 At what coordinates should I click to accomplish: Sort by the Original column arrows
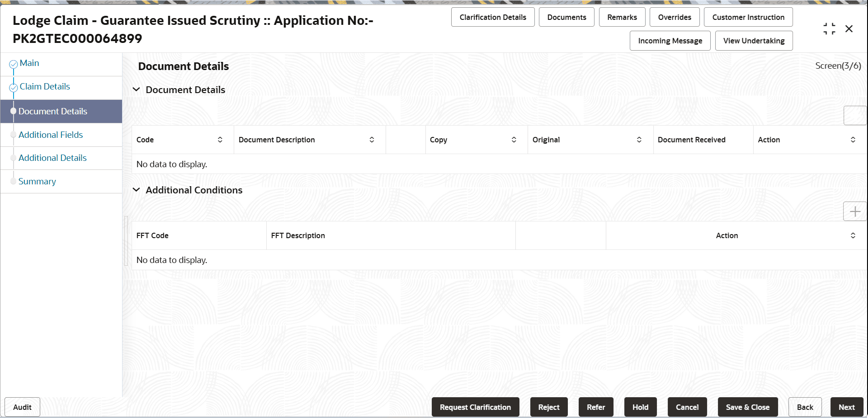[639, 140]
